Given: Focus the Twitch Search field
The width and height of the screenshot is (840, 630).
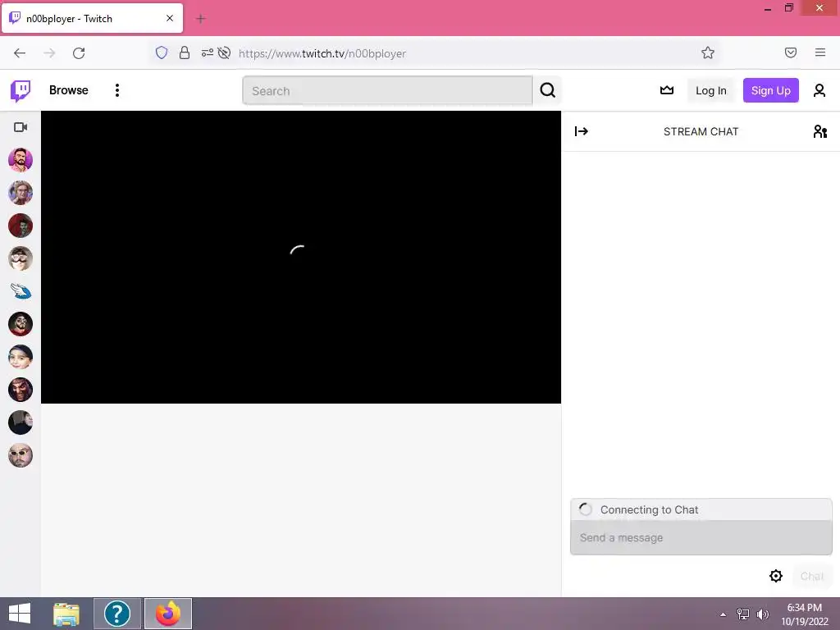Looking at the screenshot, I should (387, 90).
